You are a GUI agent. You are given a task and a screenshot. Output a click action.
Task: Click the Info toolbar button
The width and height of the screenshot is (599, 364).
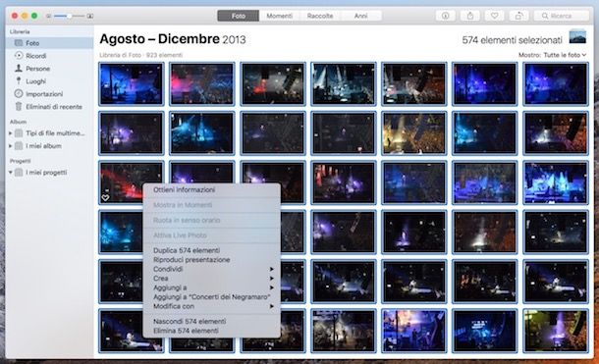click(x=445, y=16)
